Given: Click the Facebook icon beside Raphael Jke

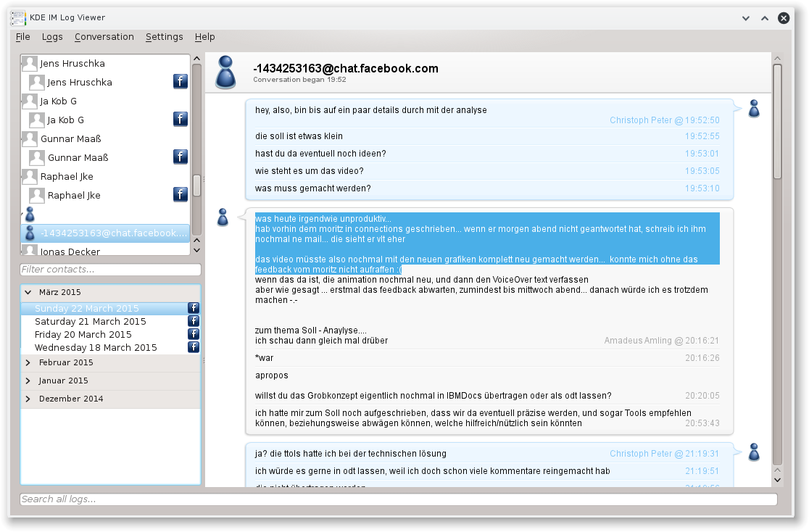Looking at the screenshot, I should coord(180,194).
